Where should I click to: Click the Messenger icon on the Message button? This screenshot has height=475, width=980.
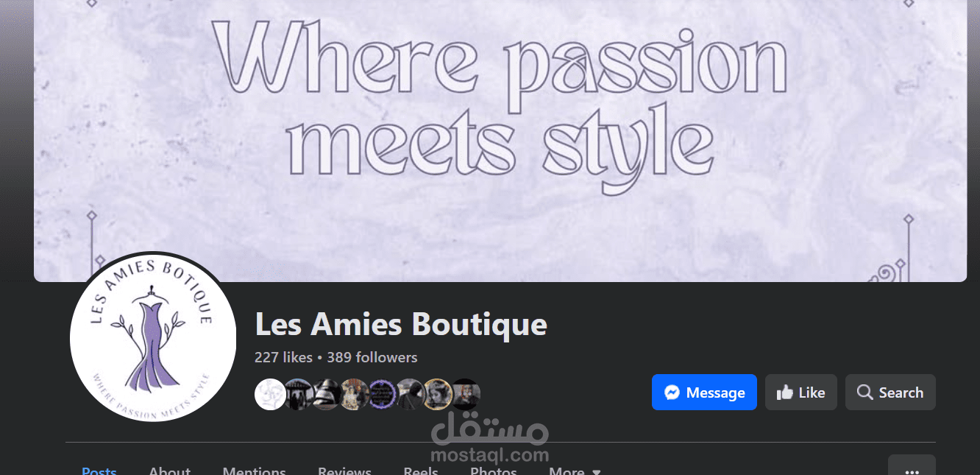[x=671, y=393]
